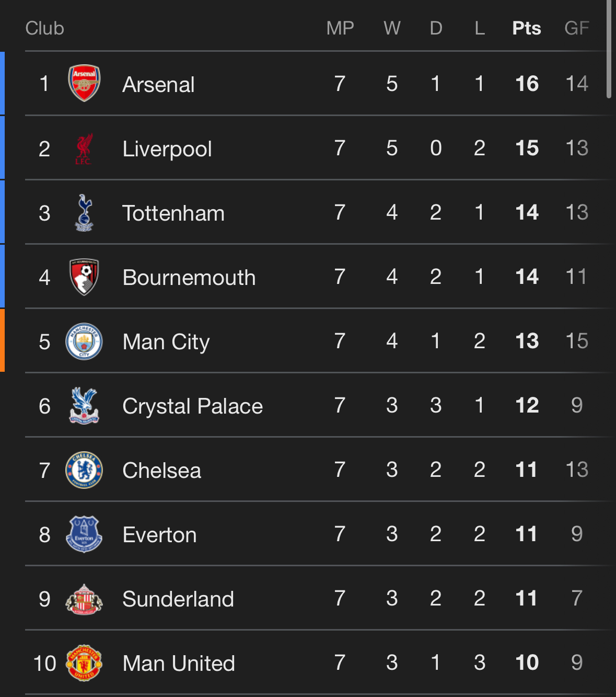Click the Man City badge

[84, 341]
